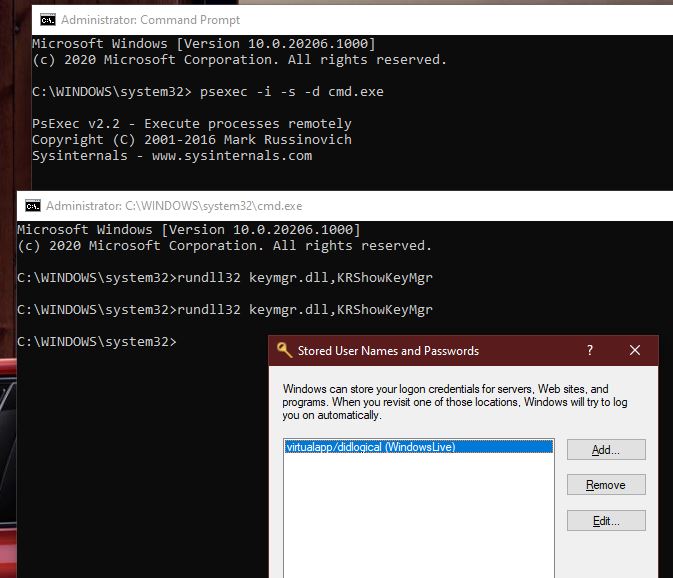The height and width of the screenshot is (578, 673).
Task: Click the Administrator: Command Prompt title text
Action: [x=150, y=20]
